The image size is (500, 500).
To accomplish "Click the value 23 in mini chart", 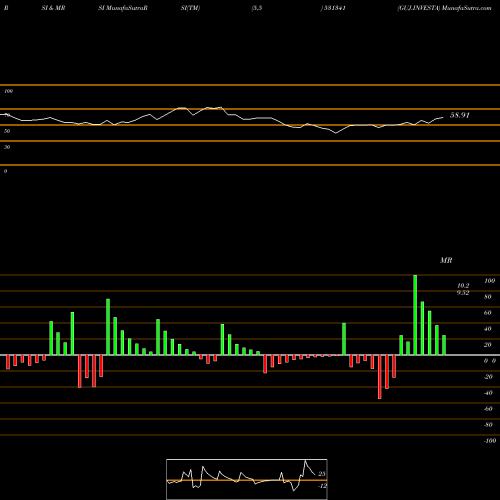I will [x=322, y=474].
